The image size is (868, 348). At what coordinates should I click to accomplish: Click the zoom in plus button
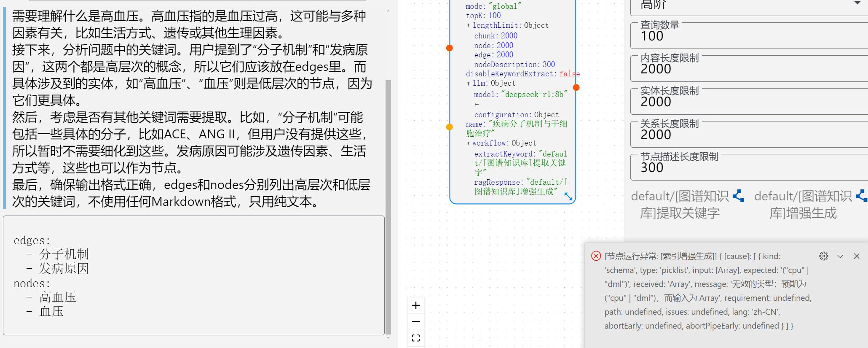pyautogui.click(x=416, y=305)
